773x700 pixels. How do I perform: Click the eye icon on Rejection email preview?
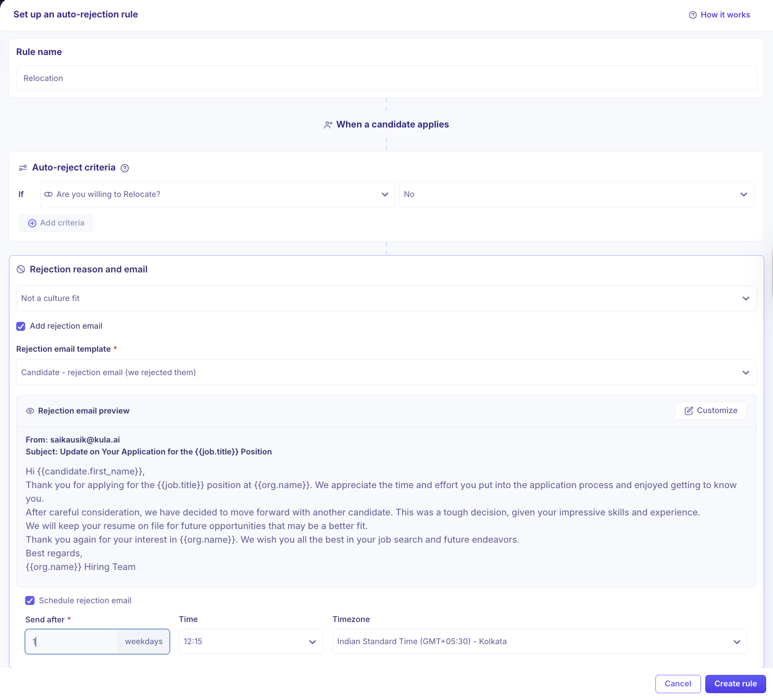(30, 411)
